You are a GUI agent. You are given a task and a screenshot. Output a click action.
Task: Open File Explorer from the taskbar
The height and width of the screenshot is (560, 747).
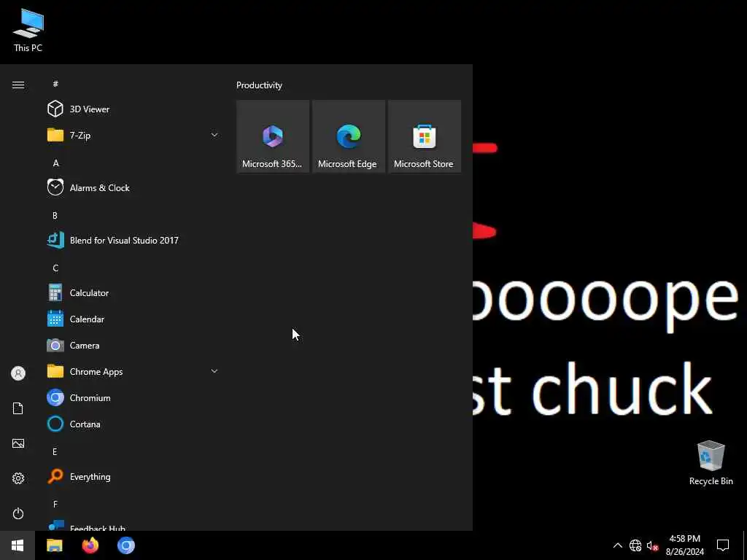[x=54, y=545]
